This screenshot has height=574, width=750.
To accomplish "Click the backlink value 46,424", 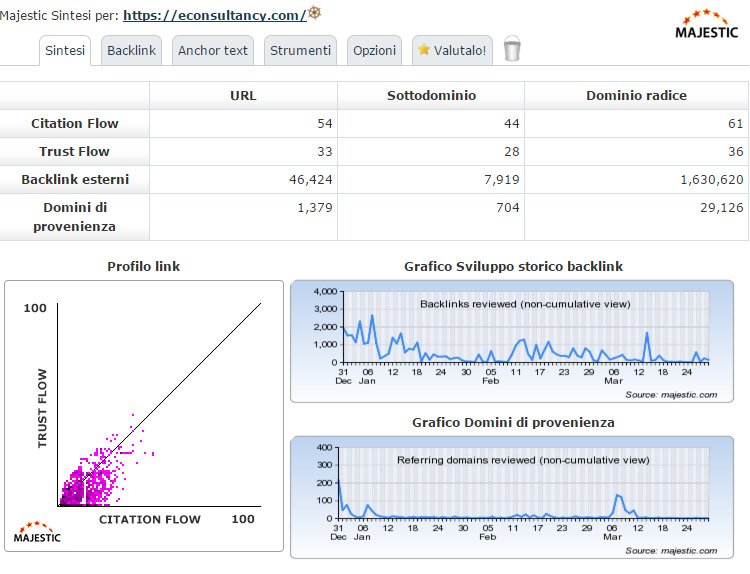I will click(311, 180).
